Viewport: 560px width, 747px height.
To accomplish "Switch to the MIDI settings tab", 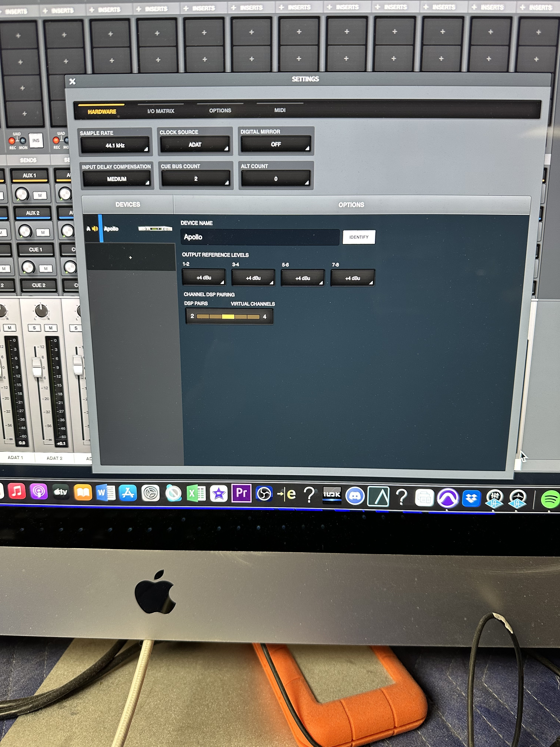I will tap(280, 110).
